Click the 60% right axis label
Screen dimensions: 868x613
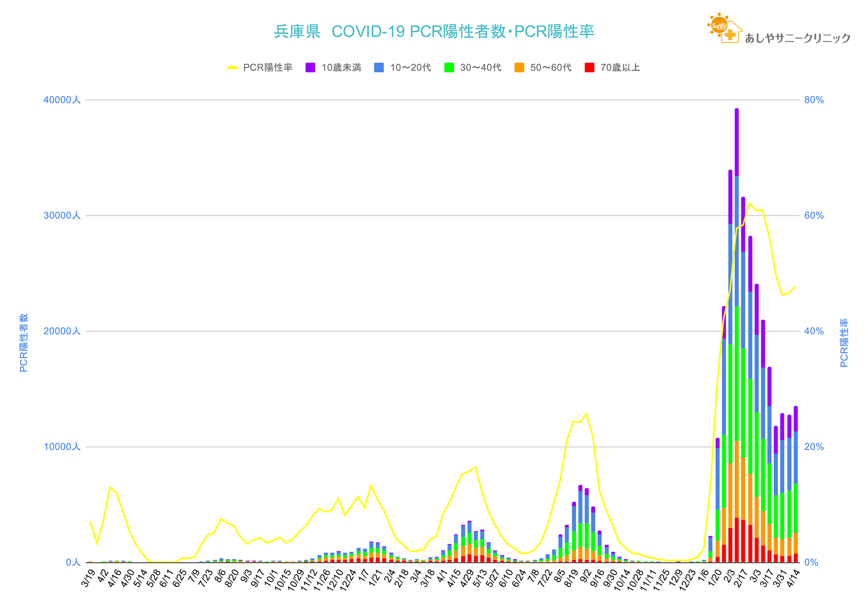point(814,216)
